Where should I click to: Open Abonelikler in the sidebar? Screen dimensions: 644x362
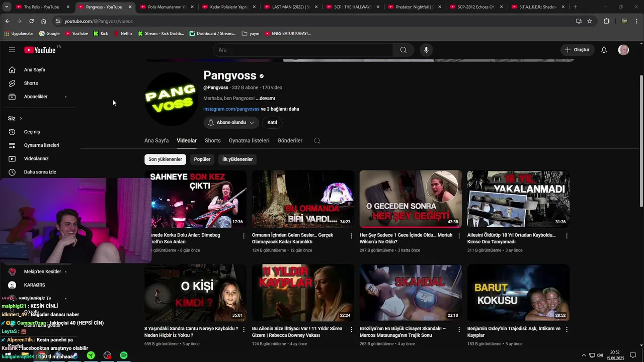(36, 97)
